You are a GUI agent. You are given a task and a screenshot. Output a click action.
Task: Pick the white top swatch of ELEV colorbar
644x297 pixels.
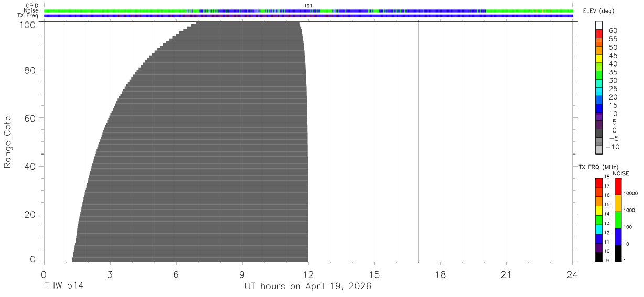[599, 25]
